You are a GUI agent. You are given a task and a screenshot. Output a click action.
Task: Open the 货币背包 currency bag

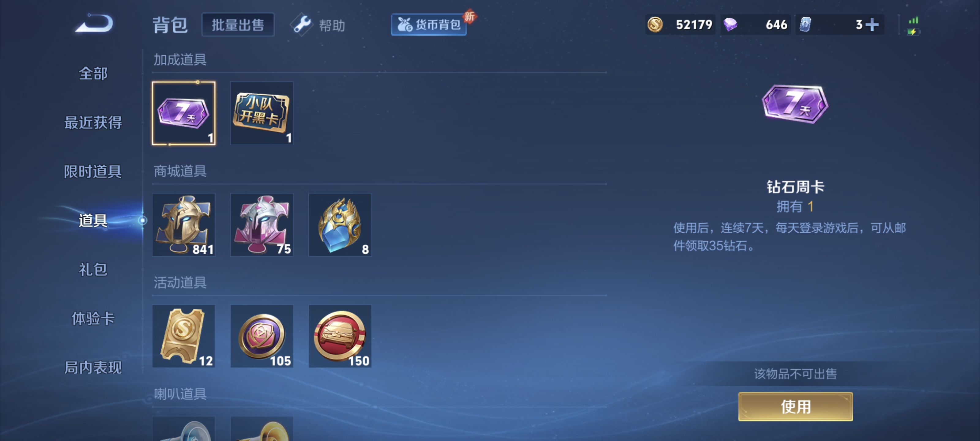(x=429, y=25)
